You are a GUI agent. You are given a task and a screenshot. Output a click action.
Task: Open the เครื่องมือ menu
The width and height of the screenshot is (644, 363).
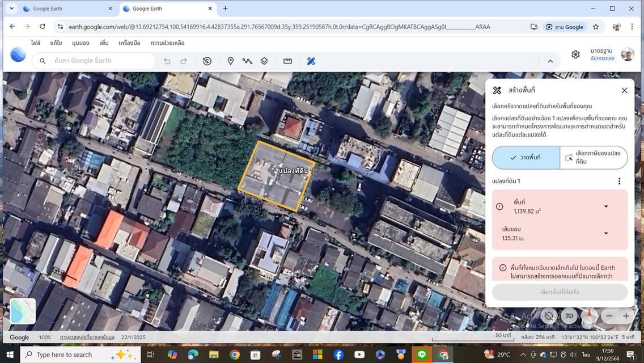[x=129, y=43]
